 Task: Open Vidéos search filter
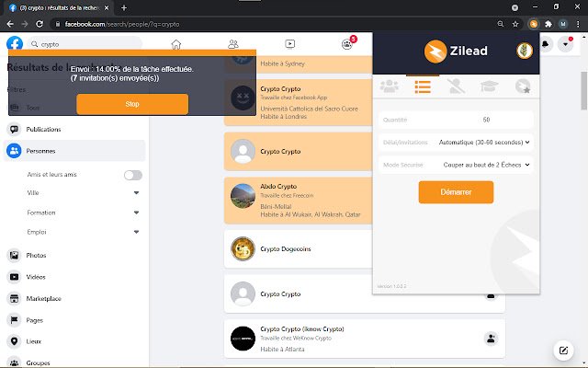tap(74, 277)
